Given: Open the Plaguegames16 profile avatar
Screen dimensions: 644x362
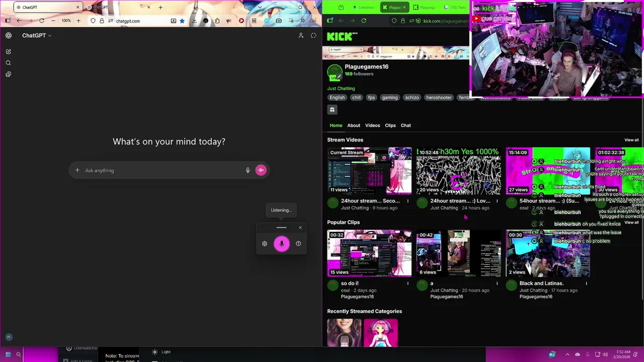Looking at the screenshot, I should pos(335,72).
